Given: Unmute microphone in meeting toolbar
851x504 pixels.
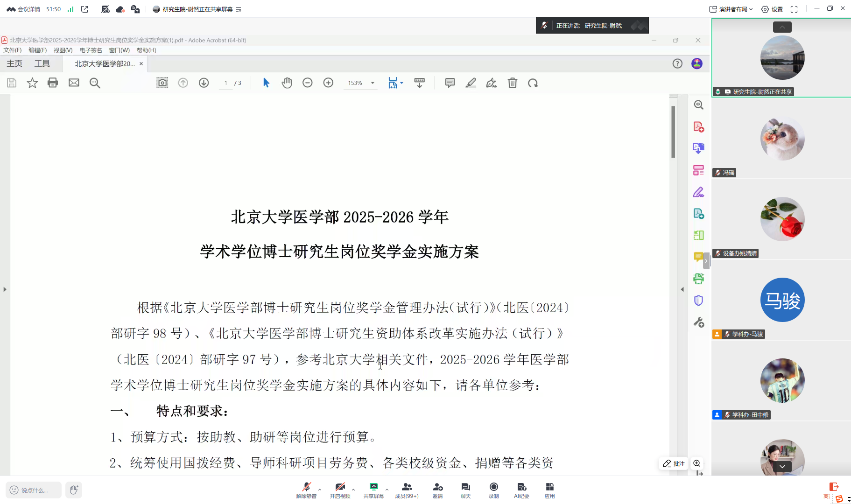Looking at the screenshot, I should pyautogui.click(x=307, y=490).
